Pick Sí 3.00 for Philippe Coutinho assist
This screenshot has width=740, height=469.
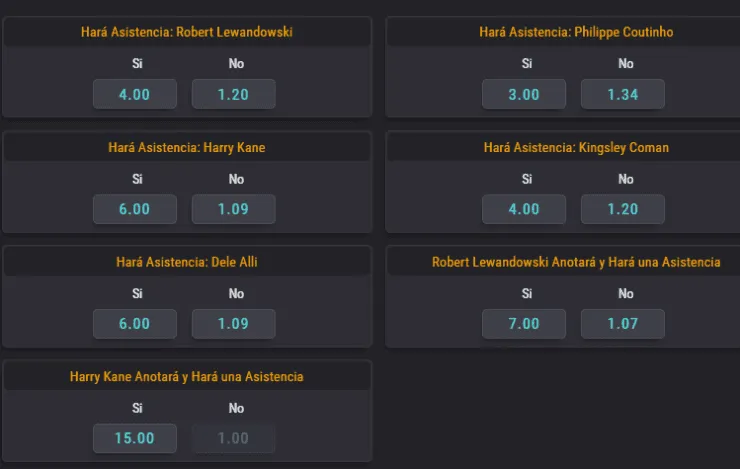[523, 94]
